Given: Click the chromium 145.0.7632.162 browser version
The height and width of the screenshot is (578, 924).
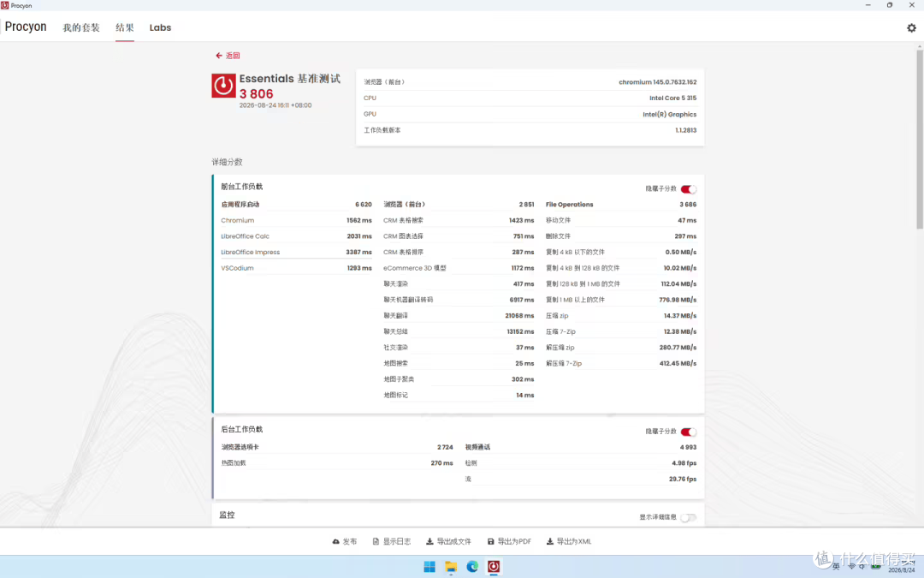Looking at the screenshot, I should [x=657, y=82].
